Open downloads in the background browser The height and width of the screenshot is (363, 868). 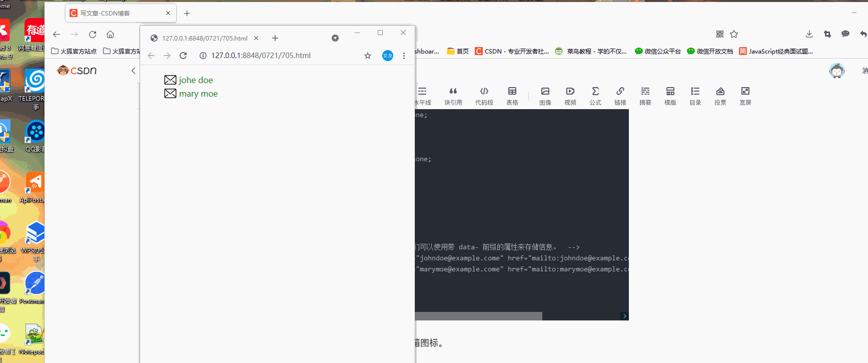click(809, 34)
